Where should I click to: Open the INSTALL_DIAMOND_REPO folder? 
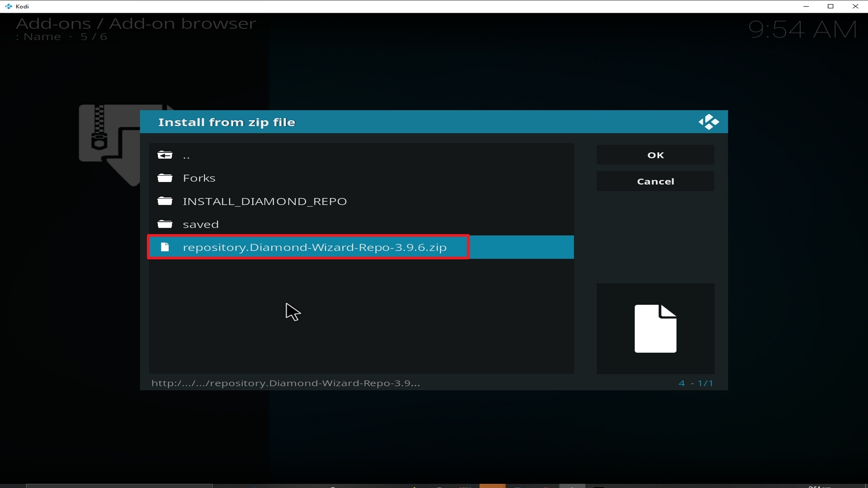pyautogui.click(x=361, y=201)
